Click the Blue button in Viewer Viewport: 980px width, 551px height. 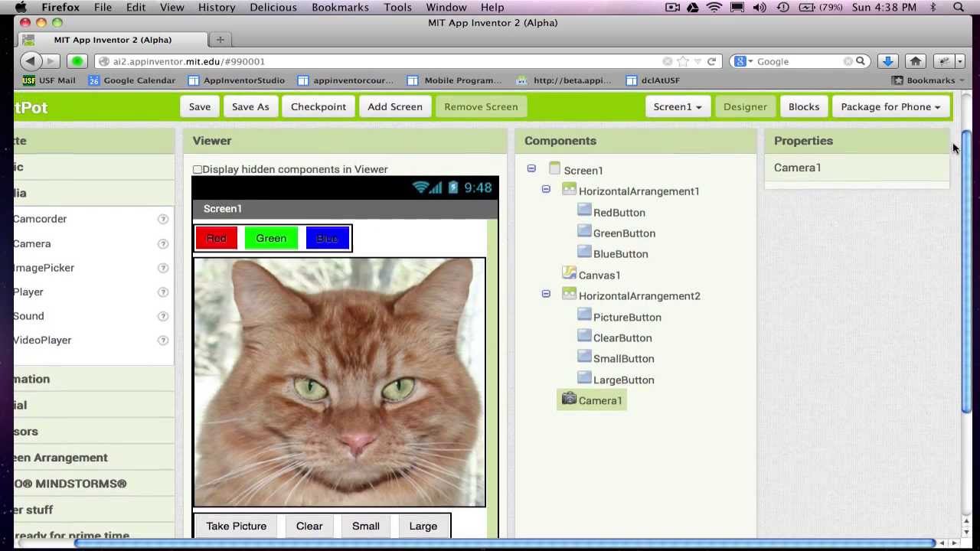327,239
